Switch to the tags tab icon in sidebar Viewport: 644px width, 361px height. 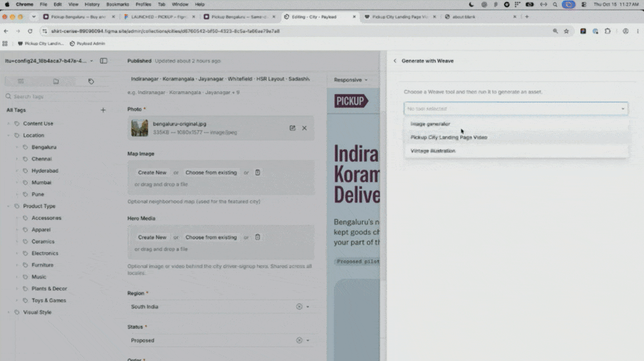(x=91, y=81)
